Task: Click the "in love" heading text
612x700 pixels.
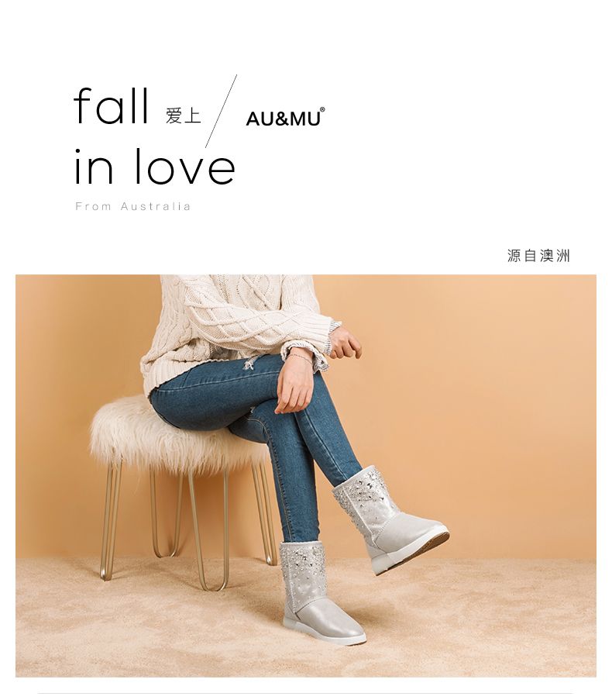Action: point(154,167)
